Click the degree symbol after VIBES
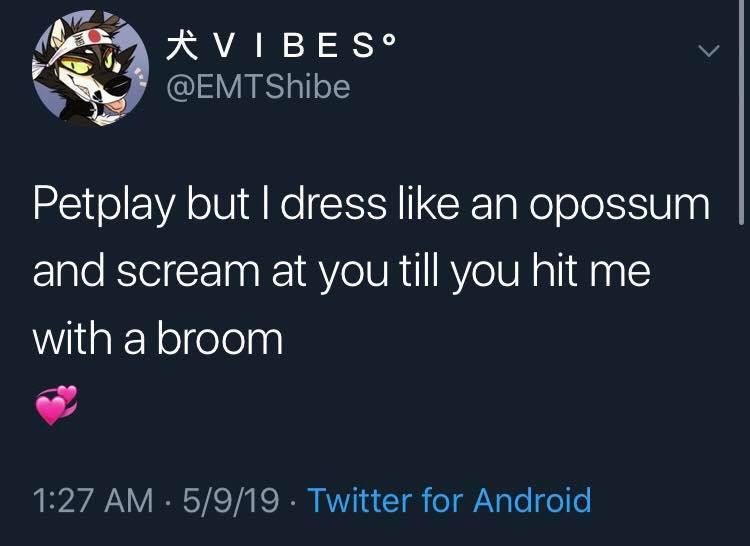 (389, 39)
